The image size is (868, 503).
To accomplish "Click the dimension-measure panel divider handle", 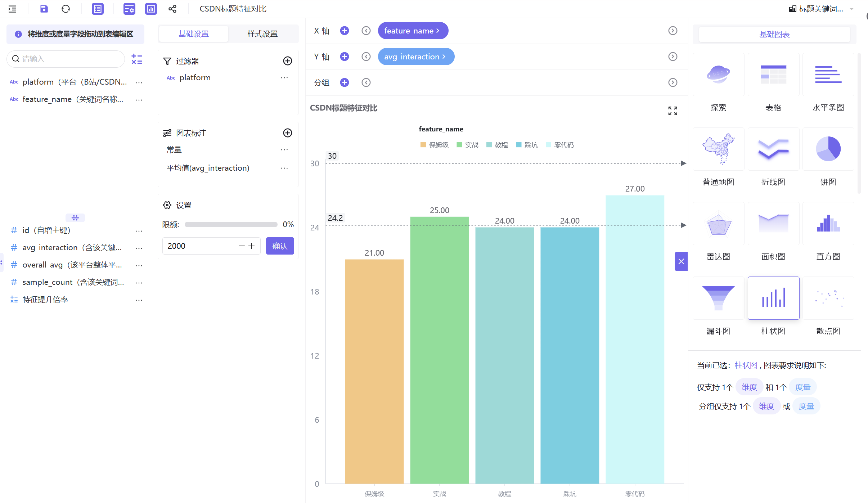I will tap(75, 218).
